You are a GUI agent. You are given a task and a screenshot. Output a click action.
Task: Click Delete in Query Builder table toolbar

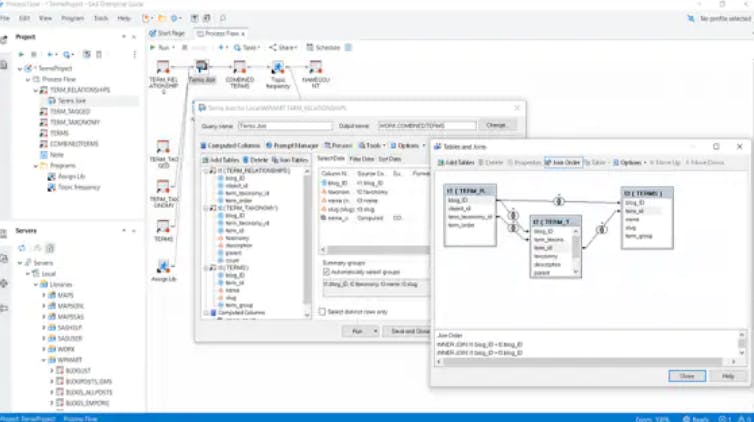[255, 160]
